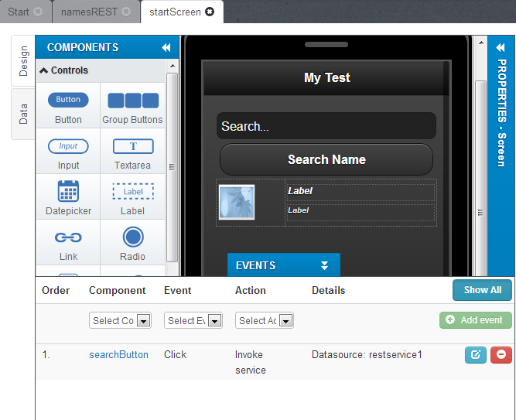Image resolution: width=516 pixels, height=420 pixels.
Task: Pick the Input component icon
Action: (68, 146)
